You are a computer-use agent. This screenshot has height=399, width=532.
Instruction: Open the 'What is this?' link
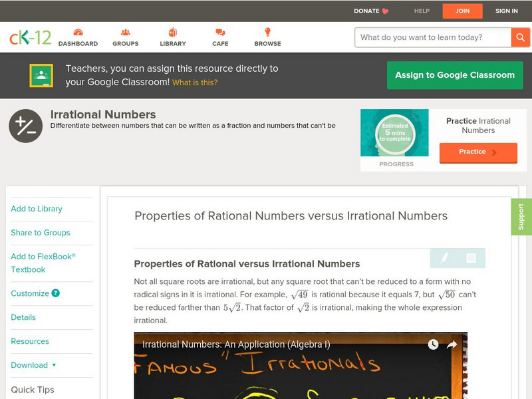click(x=195, y=83)
